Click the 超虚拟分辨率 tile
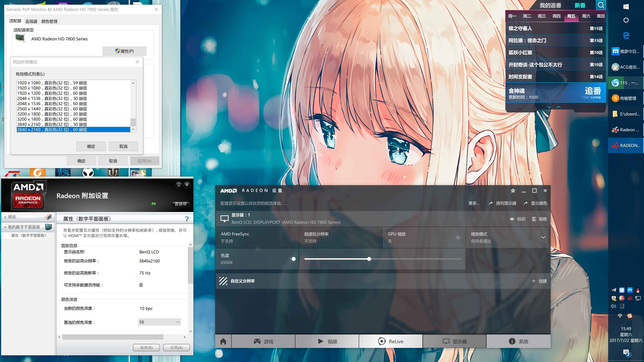The height and width of the screenshot is (362, 644). pyautogui.click(x=340, y=237)
